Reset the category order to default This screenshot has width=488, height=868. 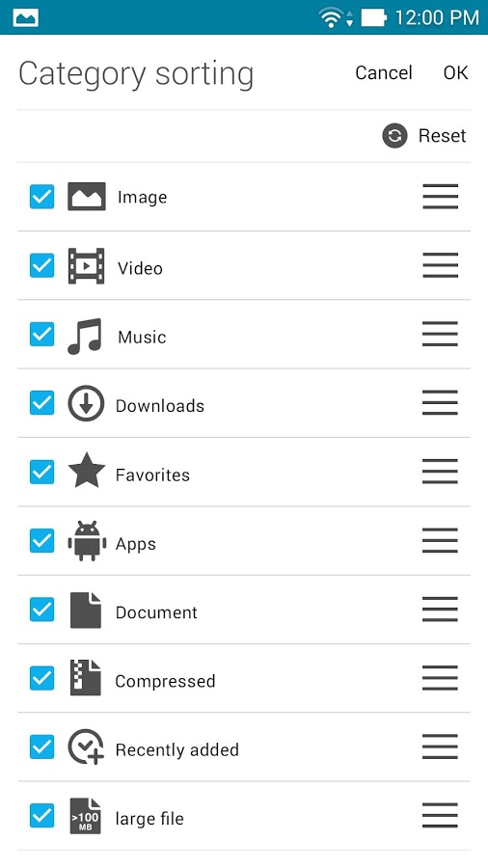coord(424,136)
